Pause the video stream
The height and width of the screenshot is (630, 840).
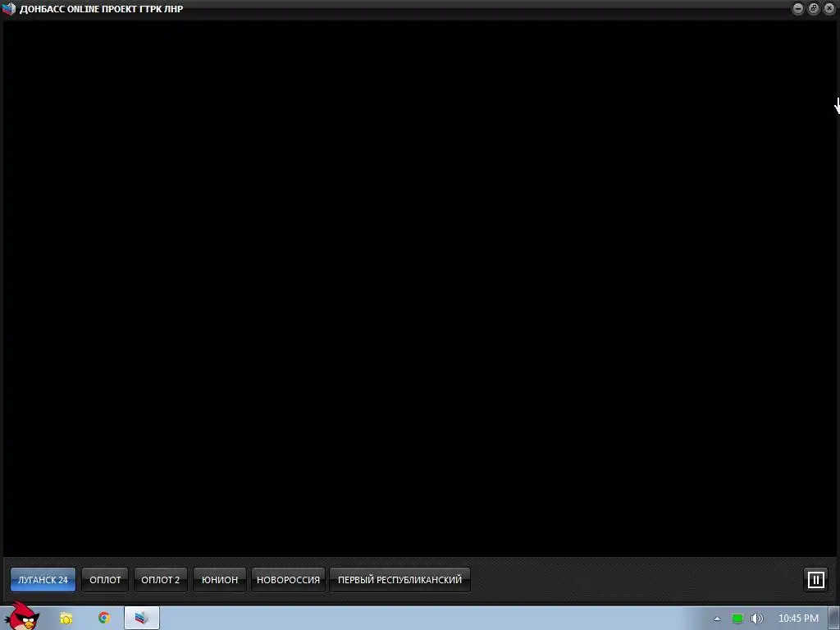coord(816,580)
